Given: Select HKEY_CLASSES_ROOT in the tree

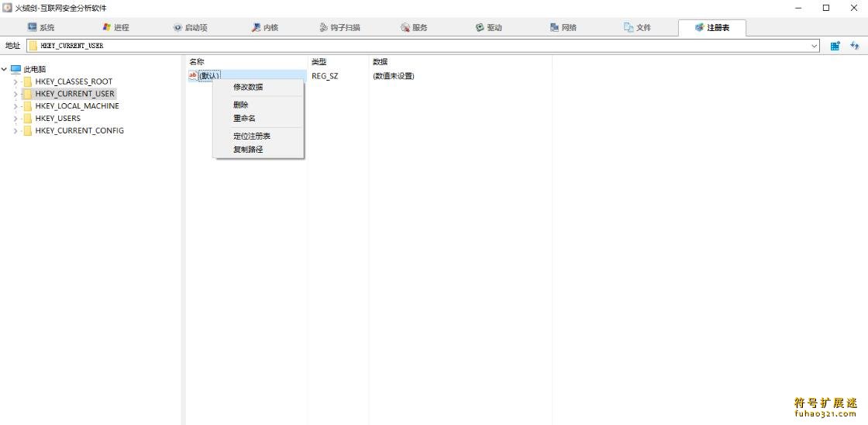Looking at the screenshot, I should coord(74,81).
